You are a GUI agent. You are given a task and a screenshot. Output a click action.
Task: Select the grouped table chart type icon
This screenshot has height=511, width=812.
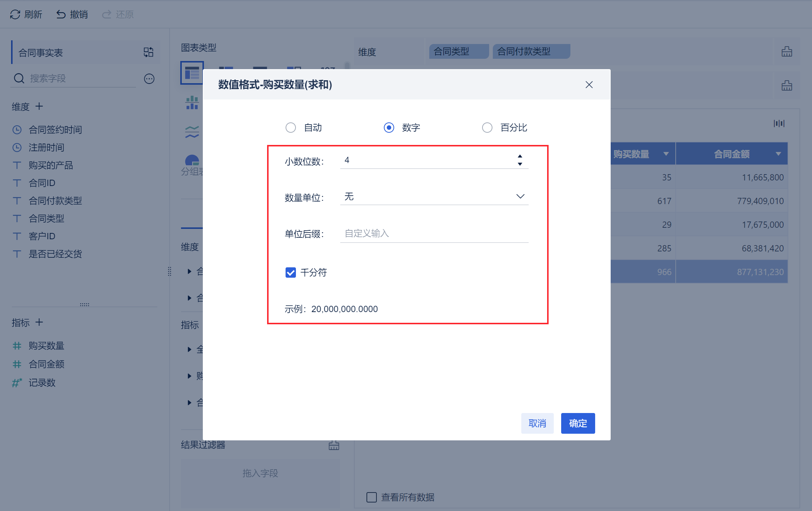pyautogui.click(x=192, y=73)
